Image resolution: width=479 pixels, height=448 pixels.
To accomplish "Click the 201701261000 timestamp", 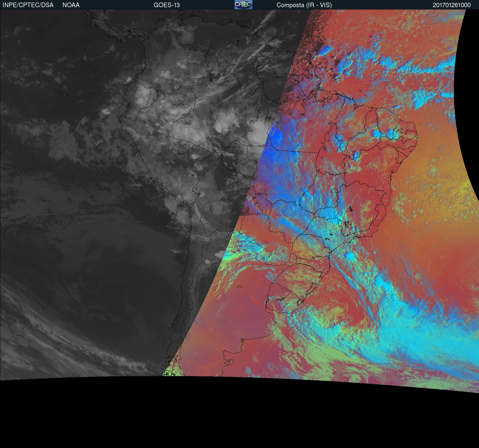I will pyautogui.click(x=452, y=5).
